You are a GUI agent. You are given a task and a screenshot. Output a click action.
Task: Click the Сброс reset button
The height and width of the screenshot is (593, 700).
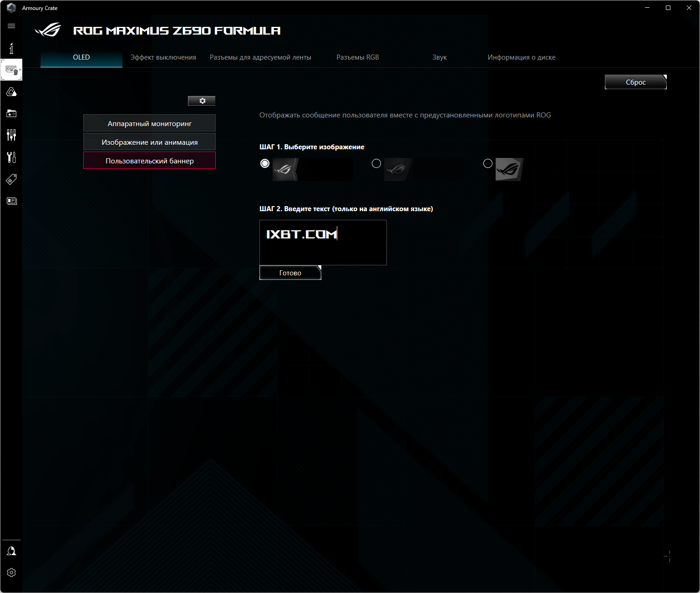pos(636,82)
